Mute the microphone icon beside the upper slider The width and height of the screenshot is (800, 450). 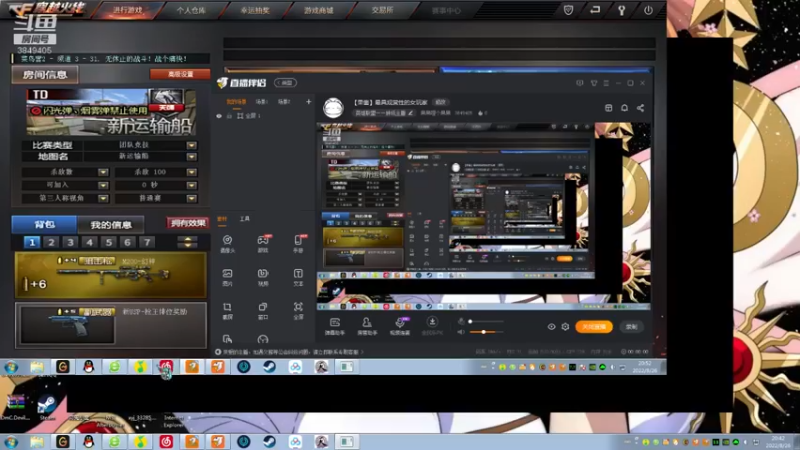461,321
